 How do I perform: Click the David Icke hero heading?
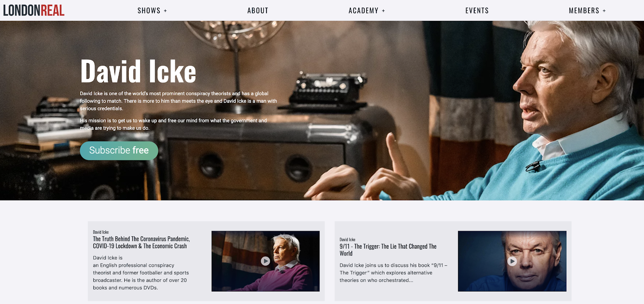pyautogui.click(x=138, y=71)
